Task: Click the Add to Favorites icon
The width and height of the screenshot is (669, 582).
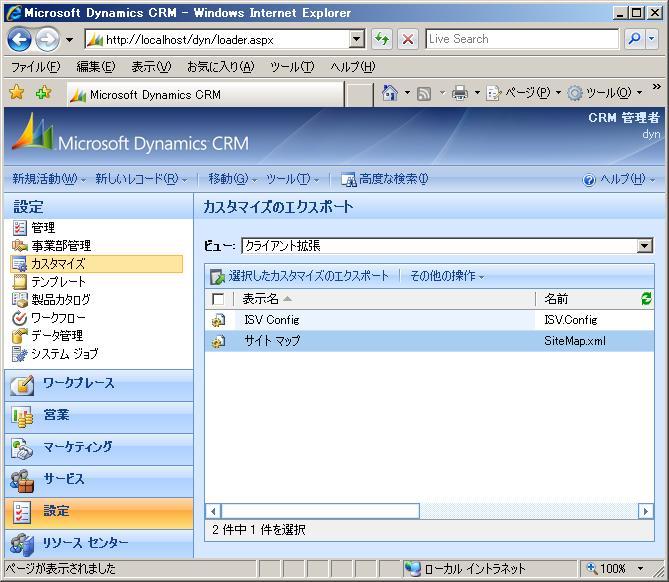Action: [x=43, y=92]
